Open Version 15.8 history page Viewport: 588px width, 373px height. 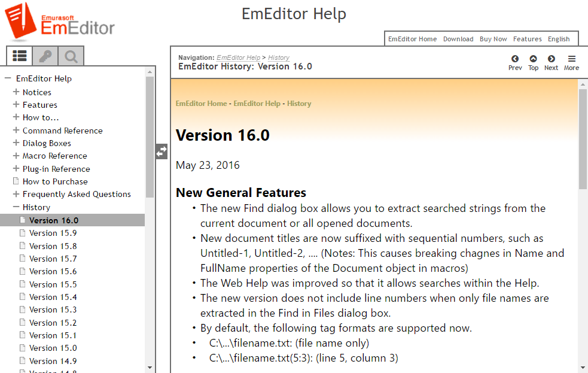(x=53, y=246)
